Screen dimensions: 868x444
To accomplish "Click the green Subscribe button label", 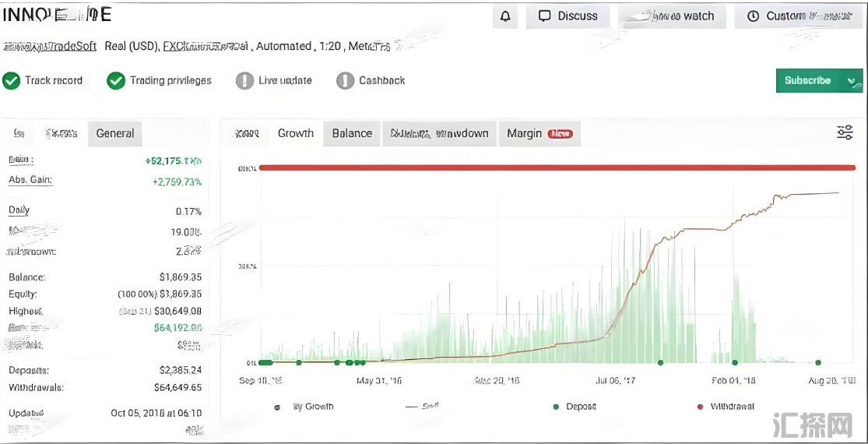I will pyautogui.click(x=807, y=81).
